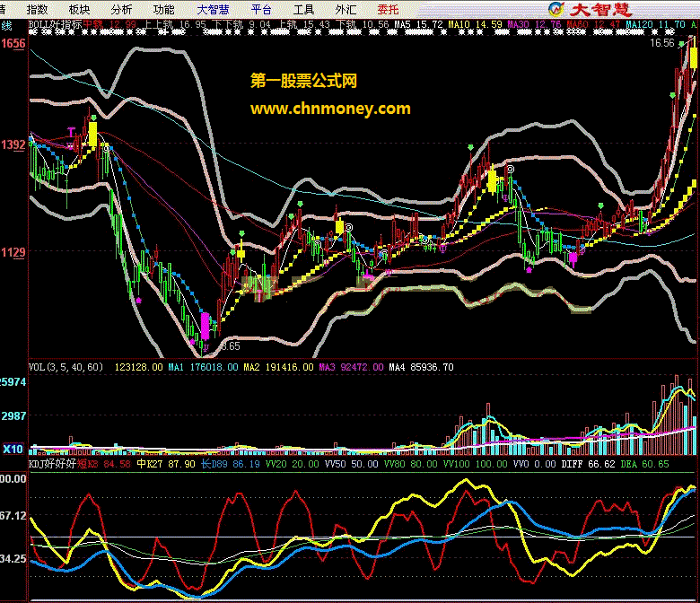Viewport: 700px width, 603px height.
Task: Open the 分析 menu
Action: pos(121,9)
